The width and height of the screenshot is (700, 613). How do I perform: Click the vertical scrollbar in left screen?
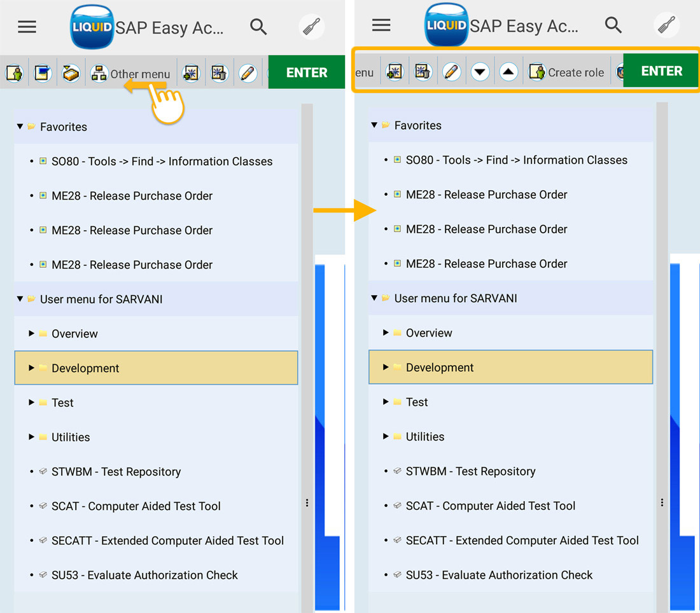coord(307,318)
